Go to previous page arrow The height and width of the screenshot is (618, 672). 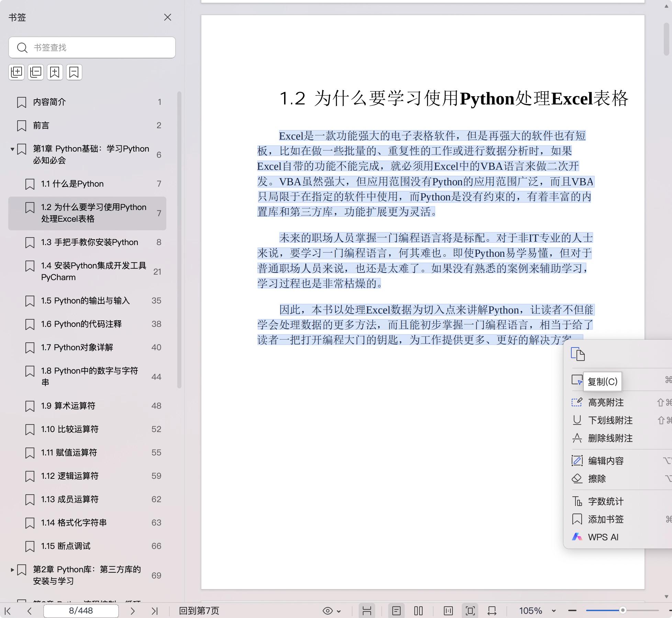(x=30, y=611)
